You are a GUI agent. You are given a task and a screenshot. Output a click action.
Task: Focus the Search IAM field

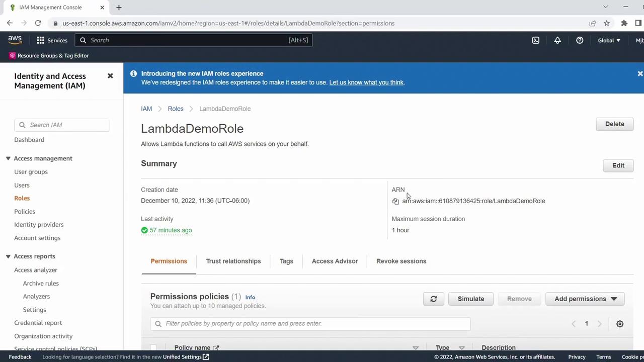click(62, 125)
